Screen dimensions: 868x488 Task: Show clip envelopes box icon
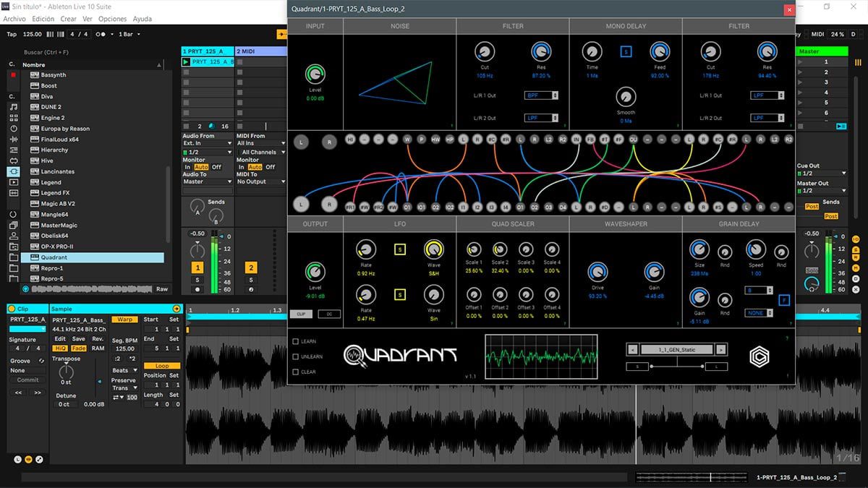pyautogui.click(x=39, y=459)
